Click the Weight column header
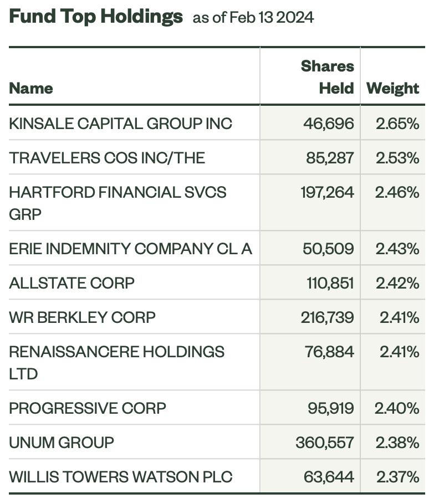The image size is (429, 504). (392, 89)
